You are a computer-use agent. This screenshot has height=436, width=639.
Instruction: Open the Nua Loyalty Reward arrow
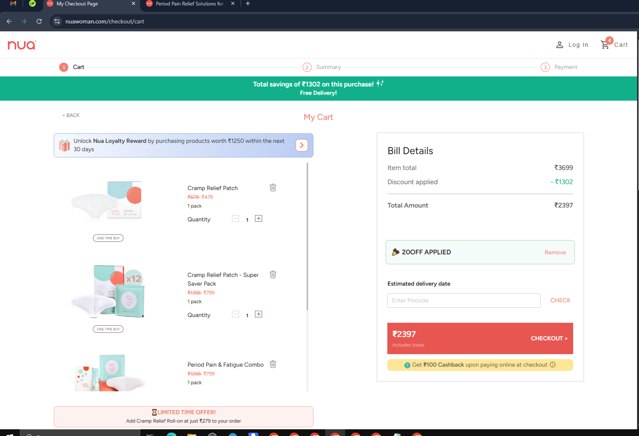click(x=302, y=145)
